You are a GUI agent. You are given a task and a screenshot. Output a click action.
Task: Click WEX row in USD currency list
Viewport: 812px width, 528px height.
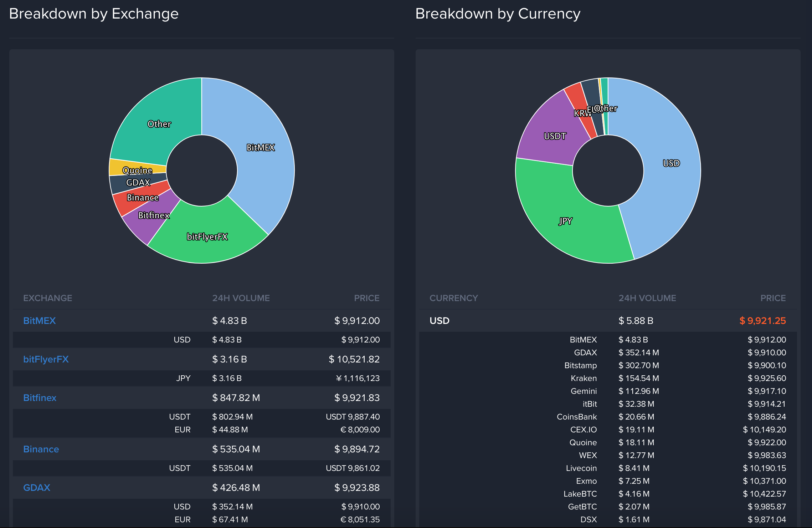(608, 455)
